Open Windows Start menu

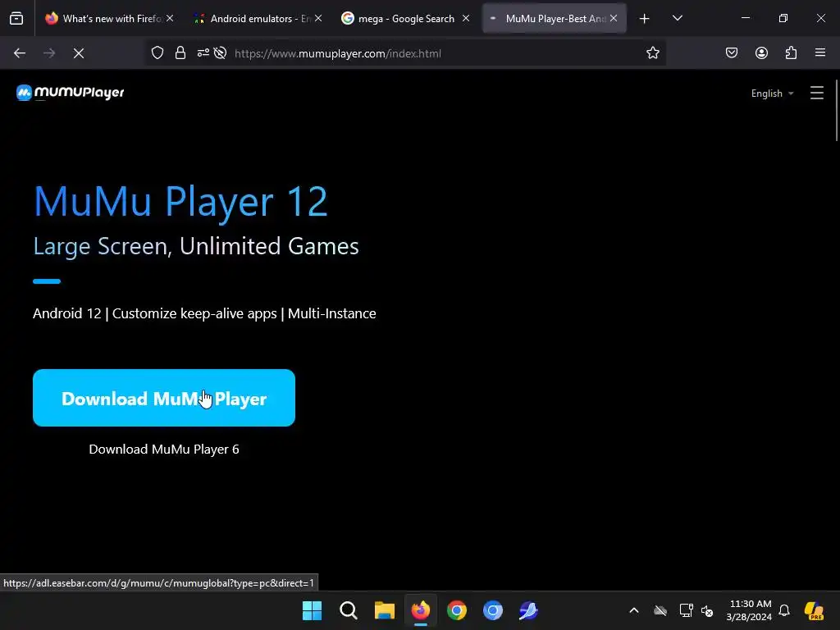click(312, 610)
